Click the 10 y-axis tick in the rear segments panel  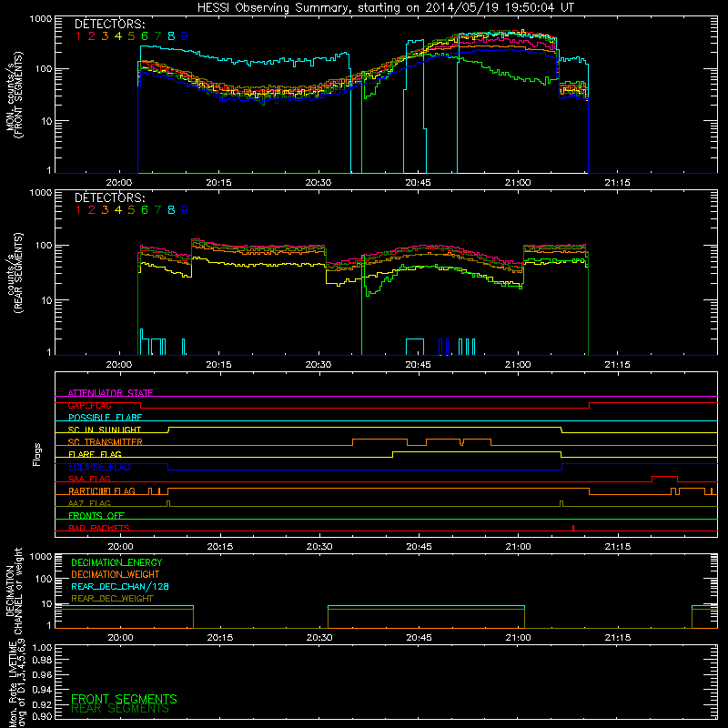coord(46,300)
